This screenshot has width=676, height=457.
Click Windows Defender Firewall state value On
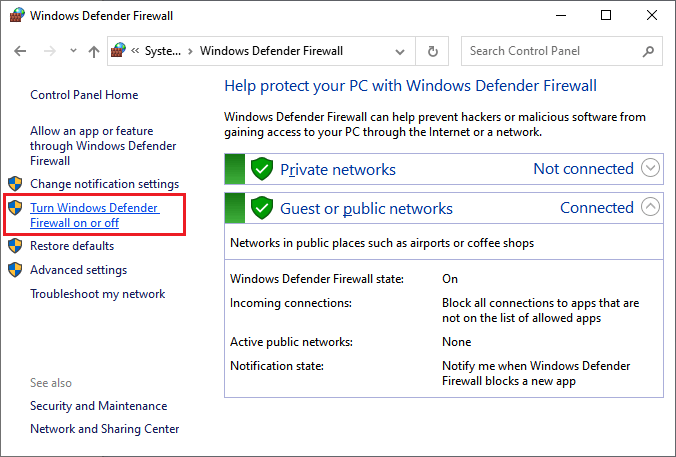click(450, 279)
